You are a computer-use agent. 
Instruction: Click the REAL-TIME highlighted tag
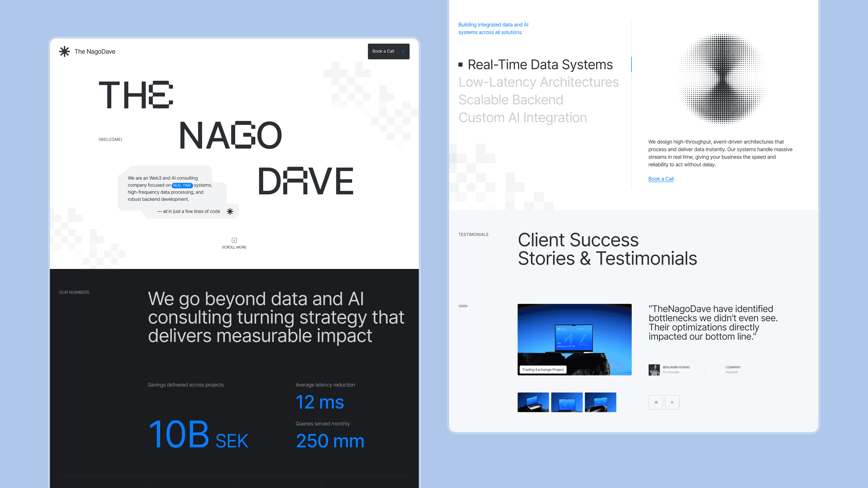182,185
